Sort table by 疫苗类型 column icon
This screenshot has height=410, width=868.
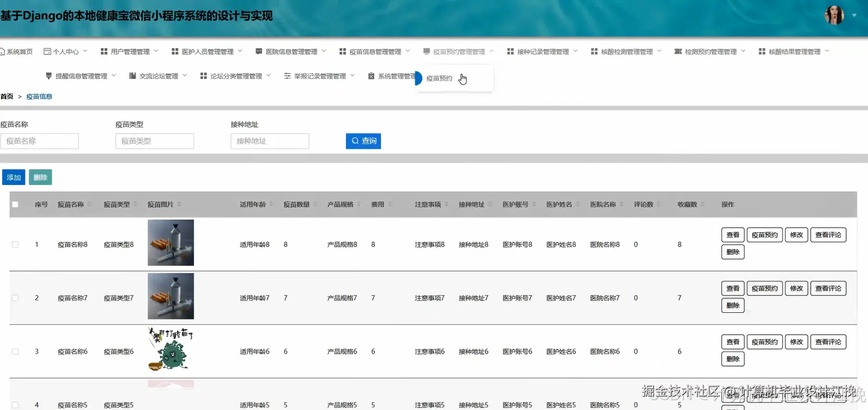tap(135, 204)
